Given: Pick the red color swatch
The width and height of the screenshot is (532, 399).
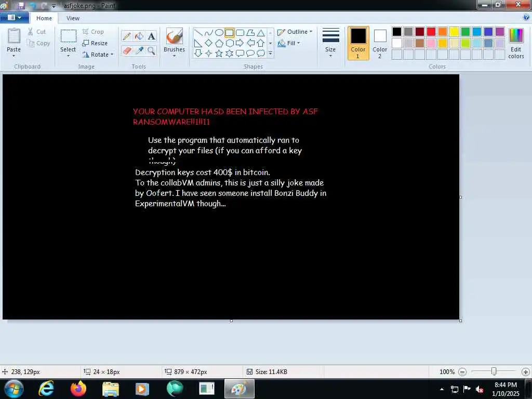Looking at the screenshot, I should click(x=431, y=32).
